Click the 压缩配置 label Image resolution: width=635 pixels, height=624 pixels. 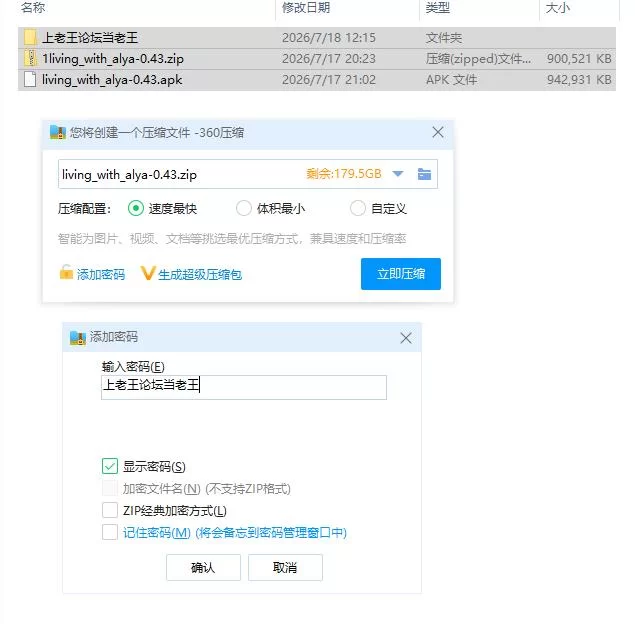pos(84,209)
